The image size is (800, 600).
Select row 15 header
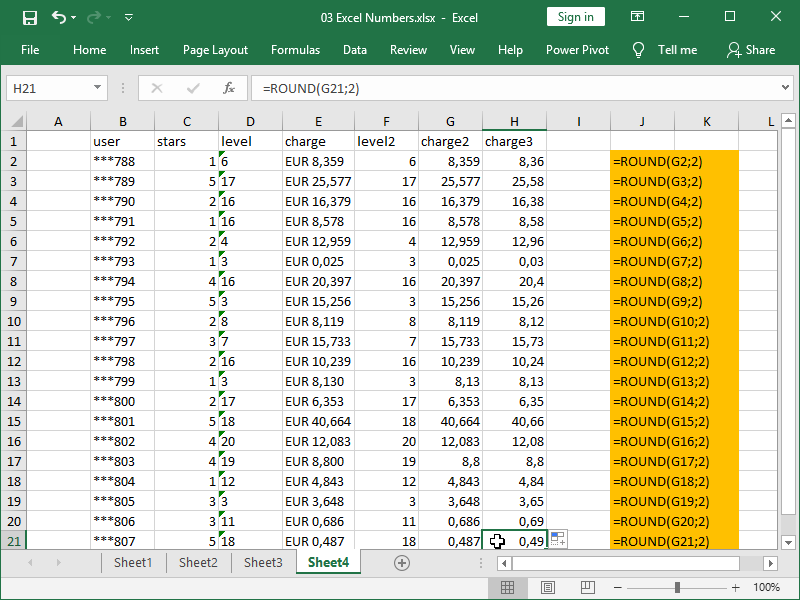pyautogui.click(x=14, y=421)
